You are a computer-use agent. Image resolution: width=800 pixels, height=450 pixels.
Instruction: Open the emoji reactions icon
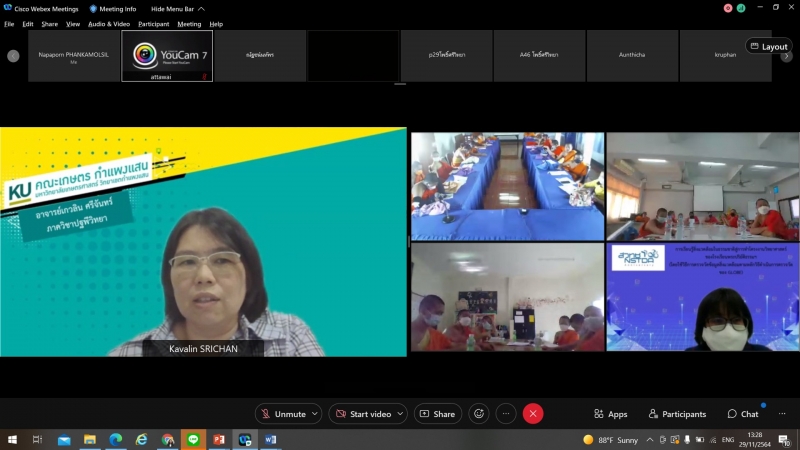(x=479, y=414)
